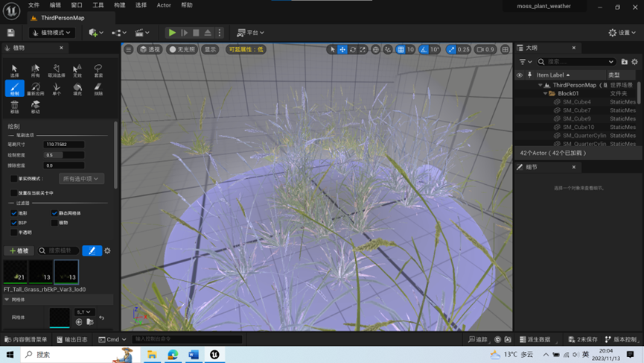Save the current level with disk icon
Viewport: 644px width, 363px height.
coord(11,33)
